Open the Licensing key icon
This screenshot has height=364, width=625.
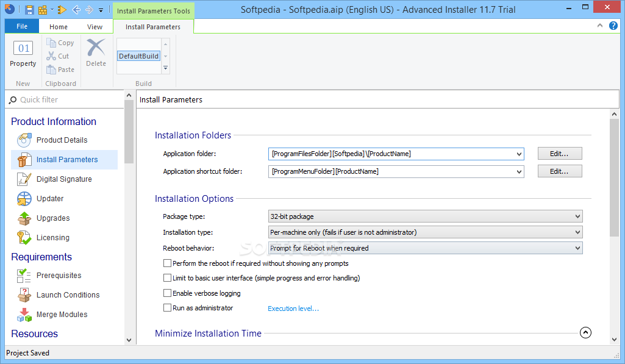pyautogui.click(x=24, y=238)
